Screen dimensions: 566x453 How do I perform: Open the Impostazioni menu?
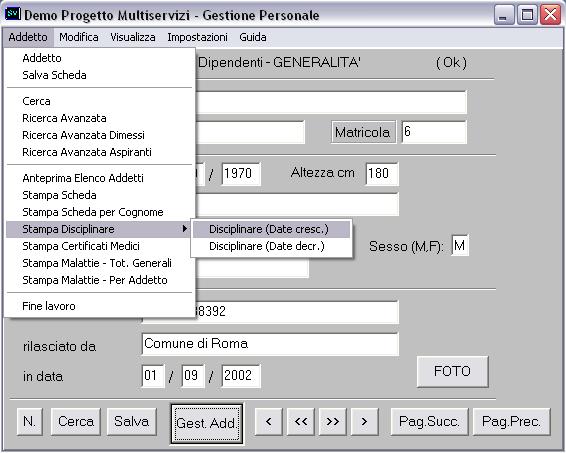(x=197, y=37)
